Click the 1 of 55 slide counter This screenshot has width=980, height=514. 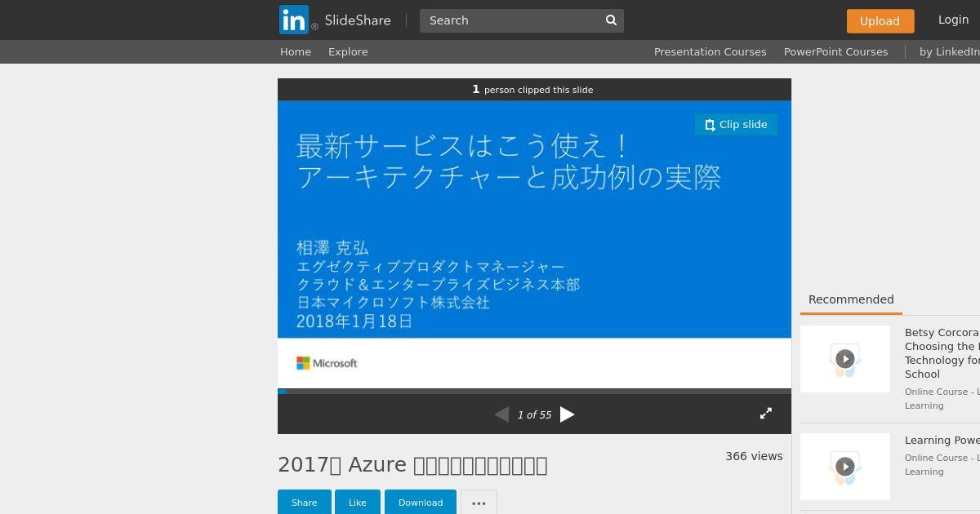coord(534,414)
